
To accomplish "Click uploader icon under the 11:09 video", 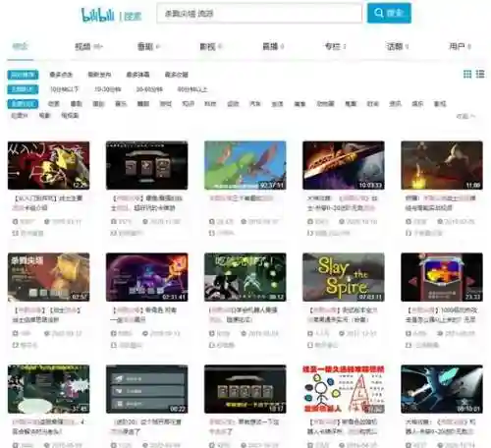I will [409, 233].
